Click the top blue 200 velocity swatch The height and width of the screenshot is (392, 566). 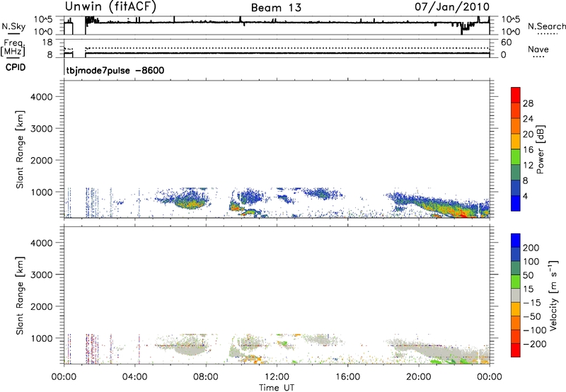(516, 241)
